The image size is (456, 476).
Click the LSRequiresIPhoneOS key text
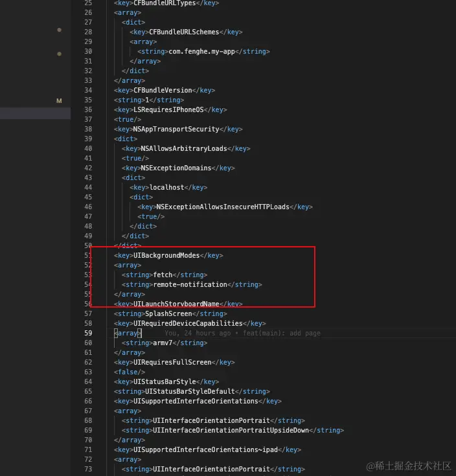coord(168,109)
